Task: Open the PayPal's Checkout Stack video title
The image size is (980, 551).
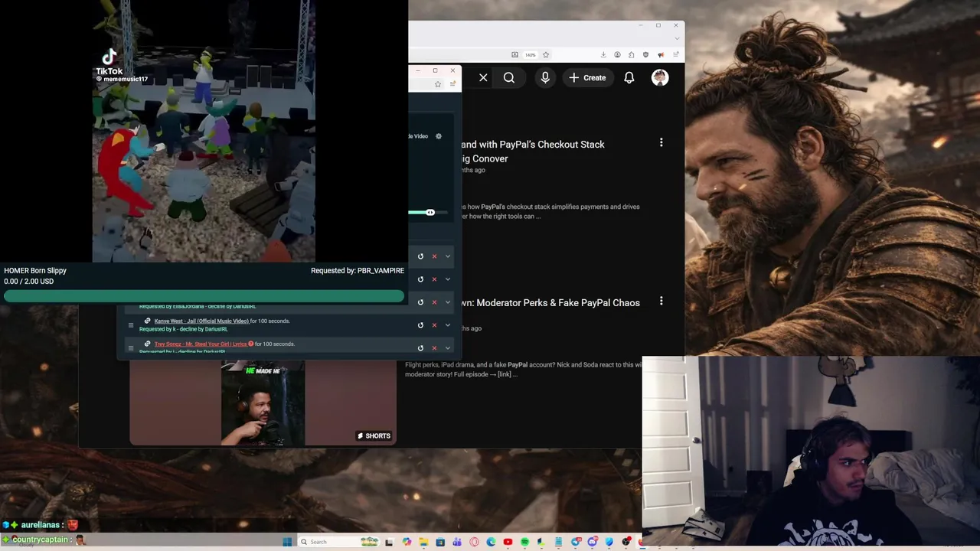Action: pos(533,152)
